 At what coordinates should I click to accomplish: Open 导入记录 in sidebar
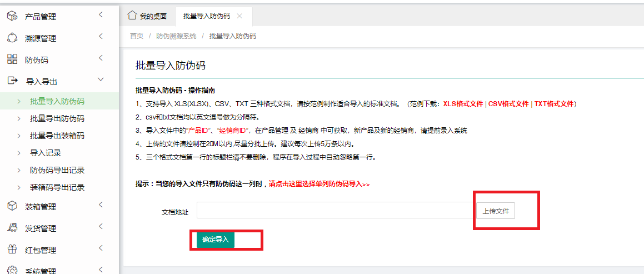46,153
